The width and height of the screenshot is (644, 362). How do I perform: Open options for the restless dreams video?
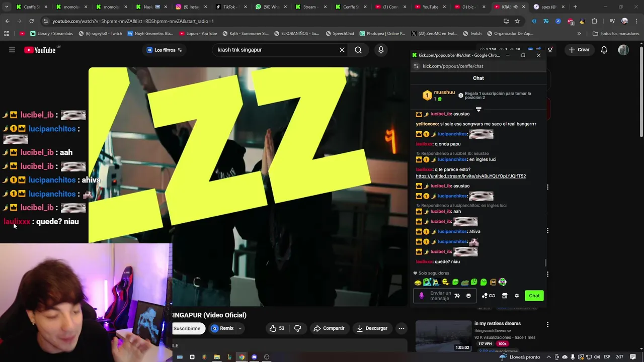point(547,325)
